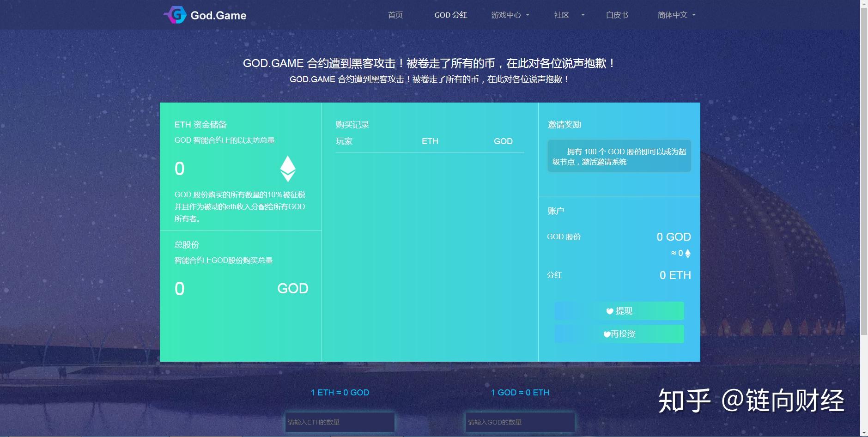
Task: Open the 白皮书 whitepaper page
Action: click(x=617, y=15)
